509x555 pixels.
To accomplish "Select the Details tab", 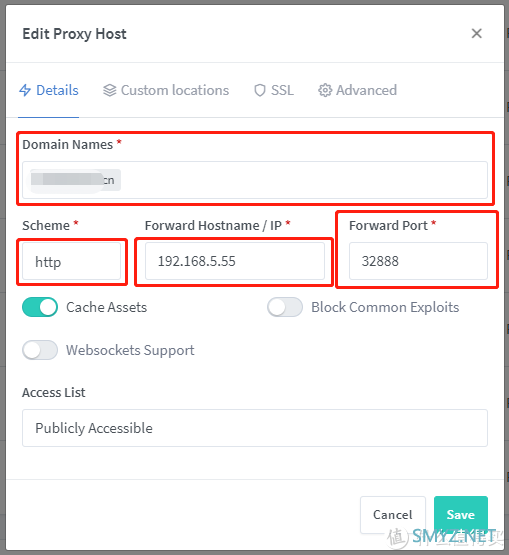I will (x=48, y=90).
